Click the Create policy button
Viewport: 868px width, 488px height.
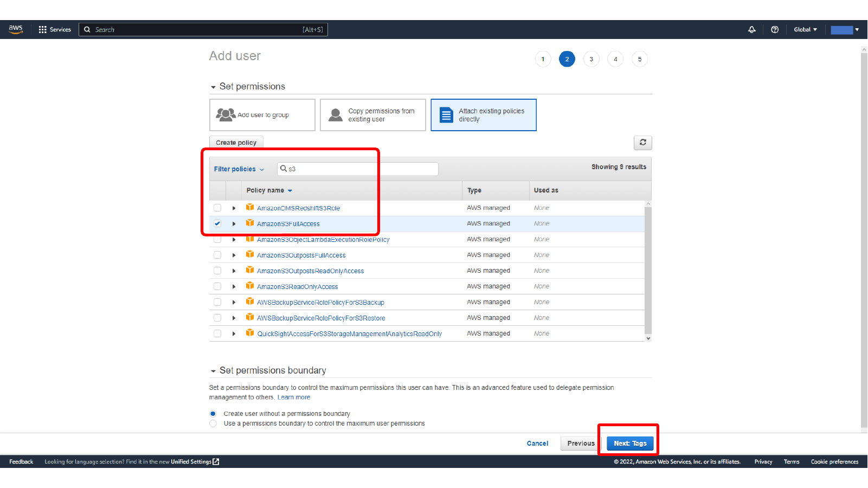click(236, 143)
